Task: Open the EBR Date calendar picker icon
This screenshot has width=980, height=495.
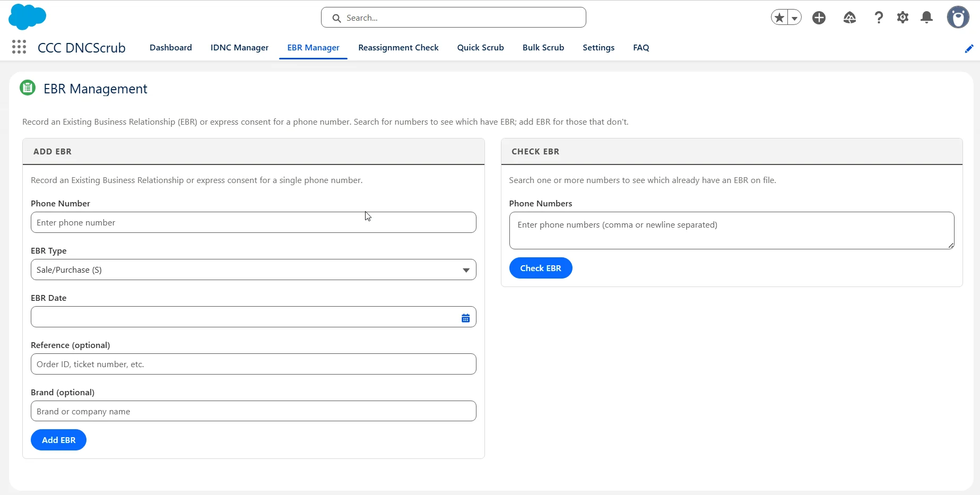Action: (x=465, y=318)
